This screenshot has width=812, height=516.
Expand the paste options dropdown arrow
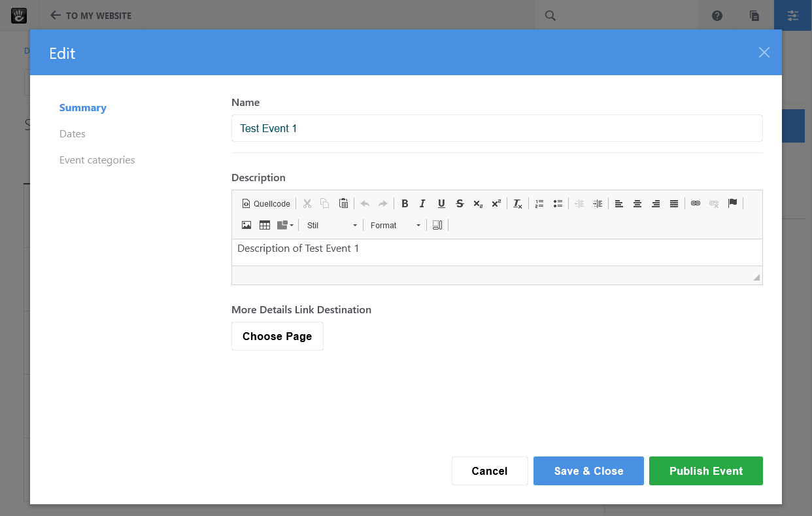290,224
